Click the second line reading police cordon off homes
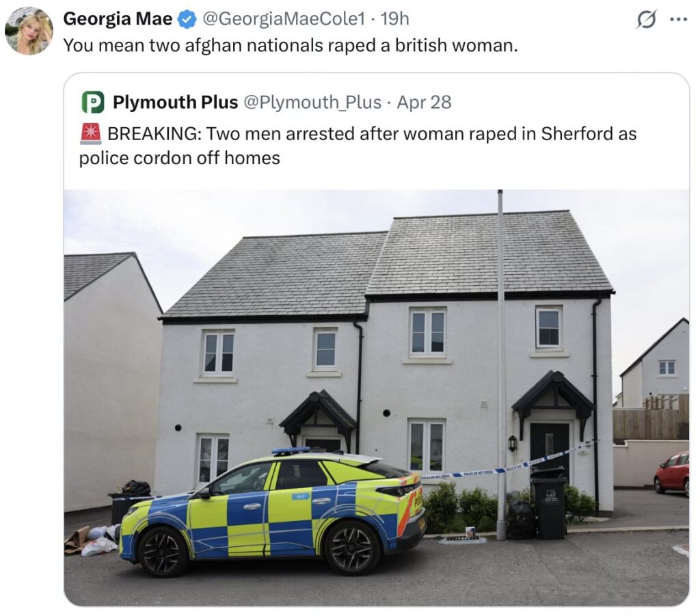Image resolution: width=700 pixels, height=616 pixels. (x=180, y=158)
